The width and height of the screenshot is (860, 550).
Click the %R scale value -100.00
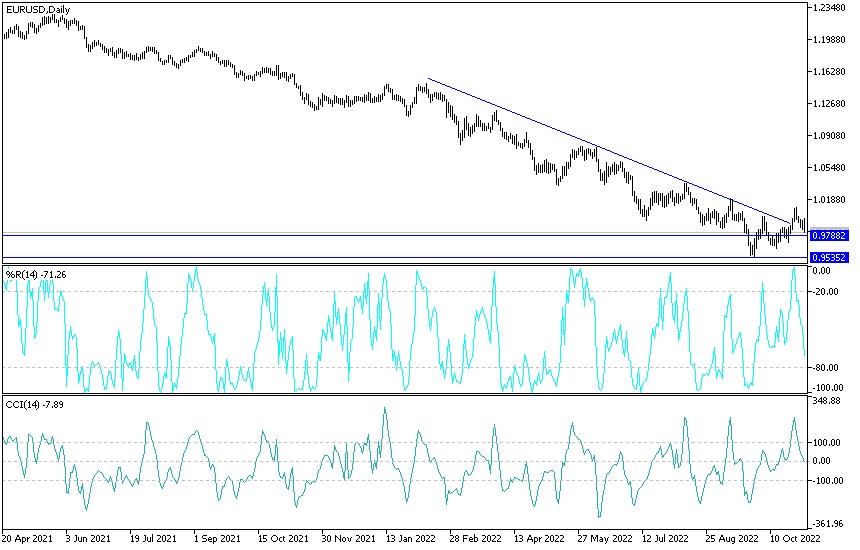pyautogui.click(x=829, y=388)
